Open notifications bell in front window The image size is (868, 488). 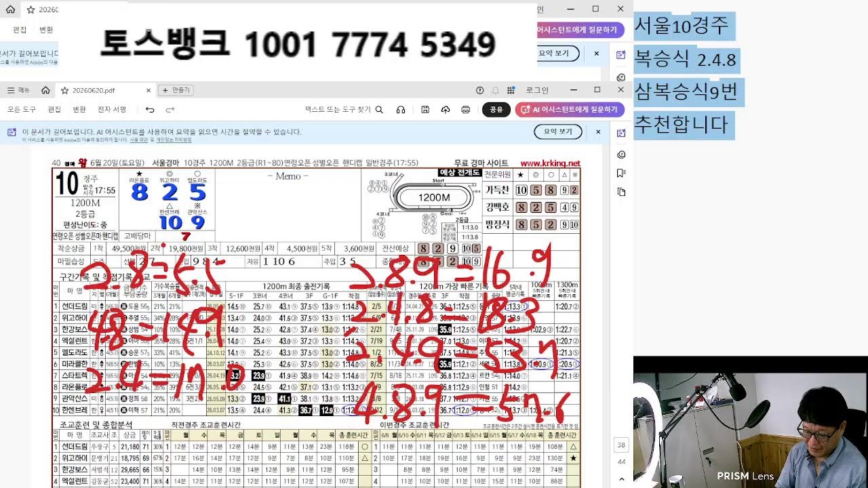pos(495,90)
